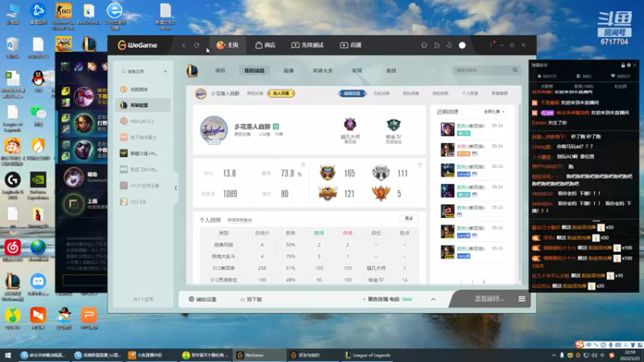This screenshot has width=644, height=362.
Task: Open the GeForce Experience desktop icon
Action: click(x=38, y=186)
